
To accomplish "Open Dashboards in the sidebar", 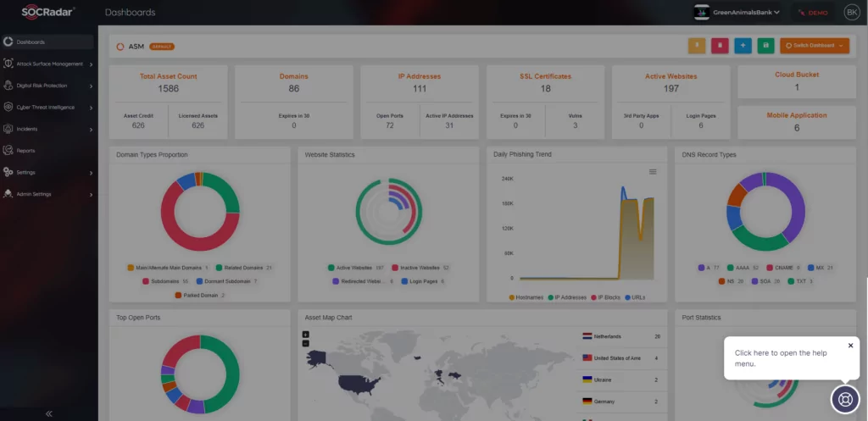I will (47, 42).
